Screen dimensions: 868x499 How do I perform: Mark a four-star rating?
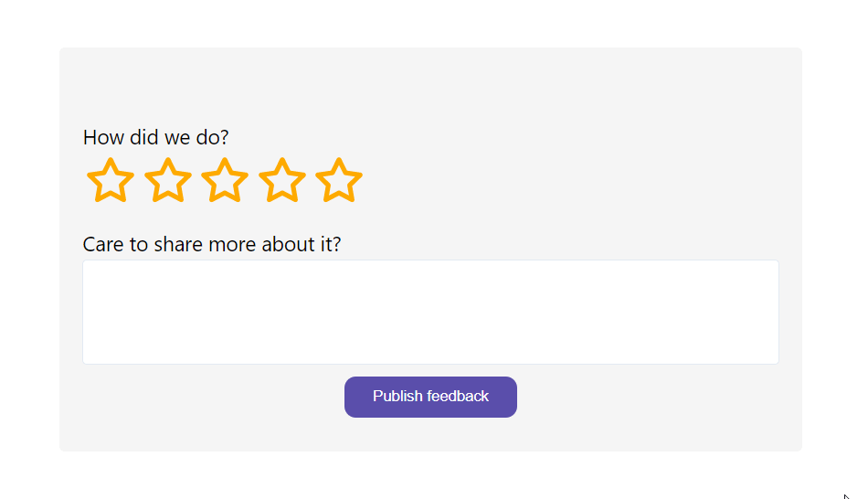click(281, 180)
